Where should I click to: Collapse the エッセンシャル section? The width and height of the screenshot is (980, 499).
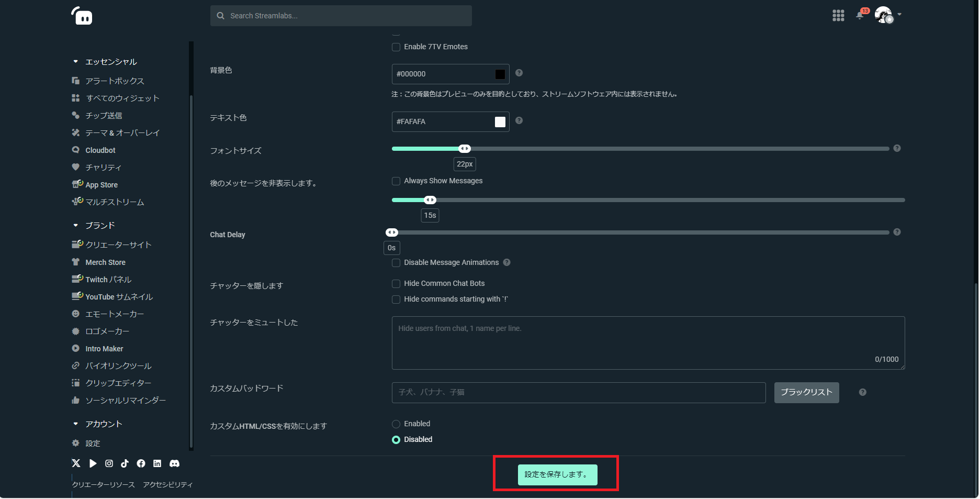tap(75, 62)
